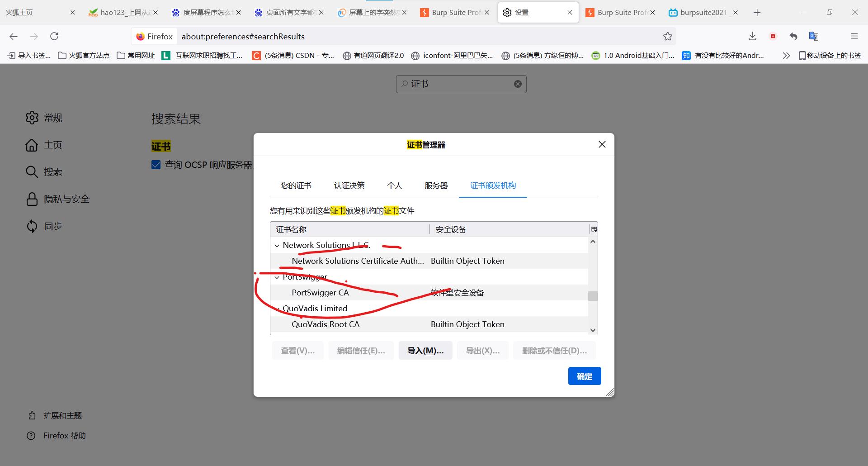Screen dimensions: 868x466
Task: Select the PortSwigger CA certificate row
Action: point(429,293)
